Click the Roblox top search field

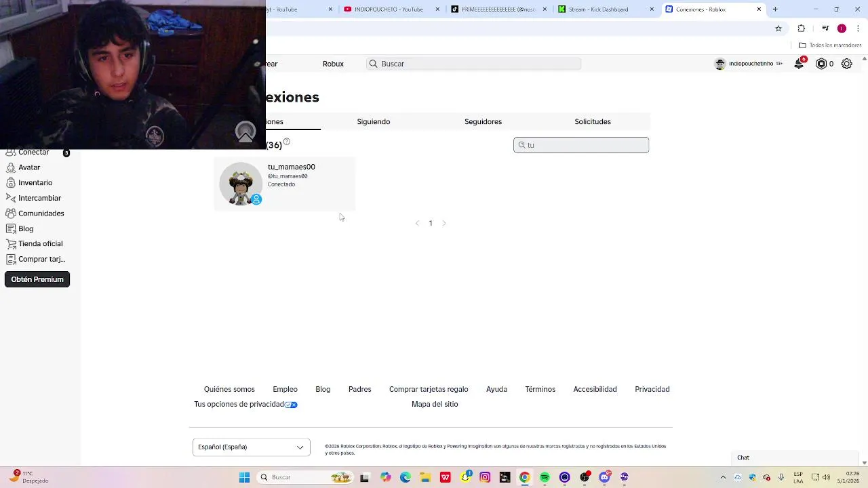(x=474, y=64)
